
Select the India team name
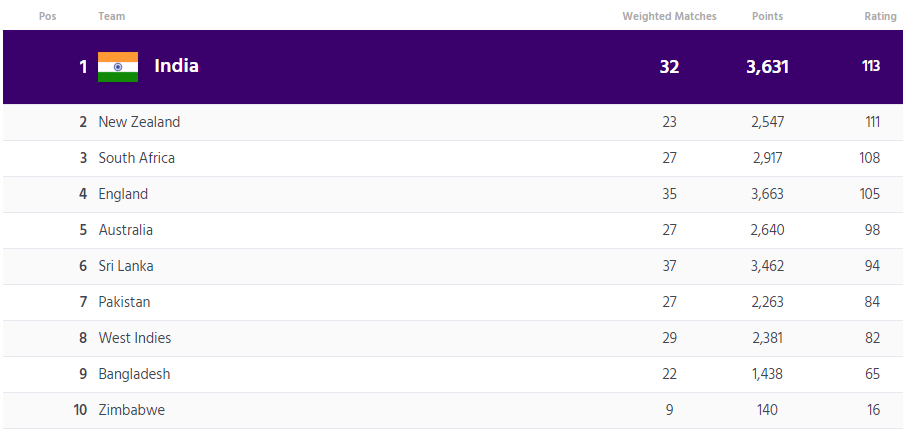(176, 66)
